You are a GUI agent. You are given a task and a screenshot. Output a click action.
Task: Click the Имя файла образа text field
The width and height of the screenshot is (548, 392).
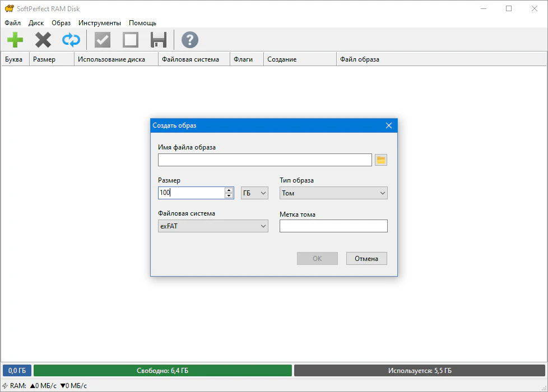(264, 160)
